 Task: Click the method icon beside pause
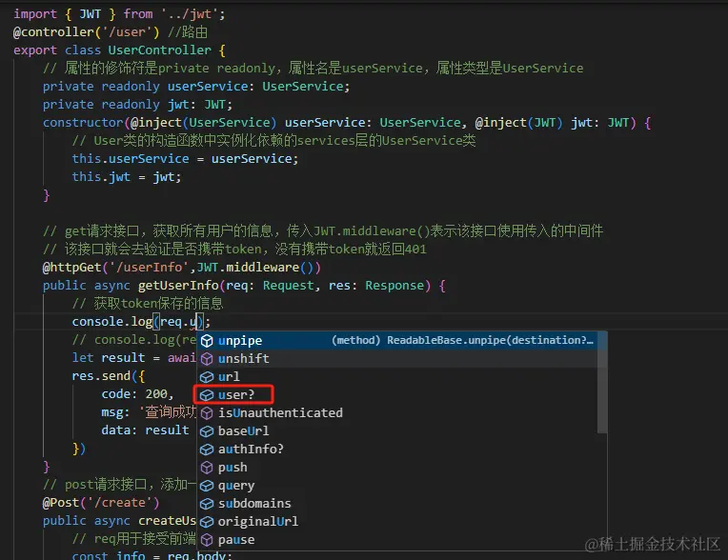[x=207, y=540]
